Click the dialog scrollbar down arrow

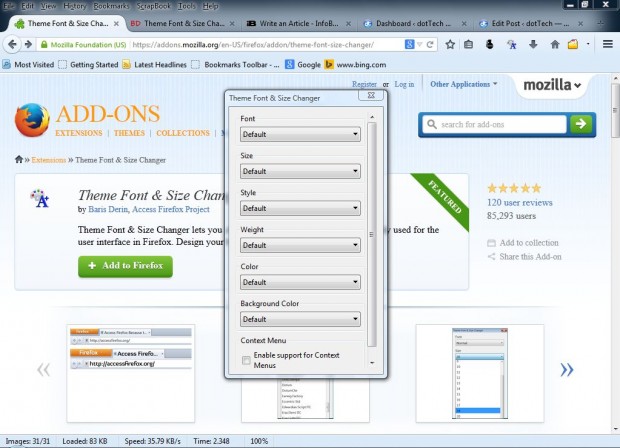coord(372,363)
